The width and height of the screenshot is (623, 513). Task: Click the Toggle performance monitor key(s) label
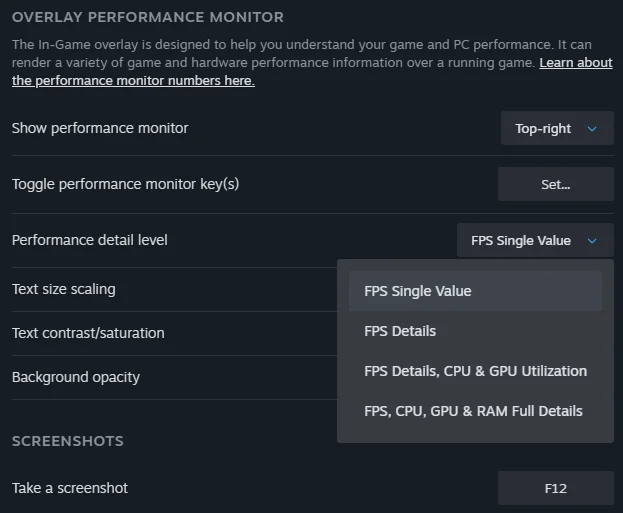[x=125, y=184]
